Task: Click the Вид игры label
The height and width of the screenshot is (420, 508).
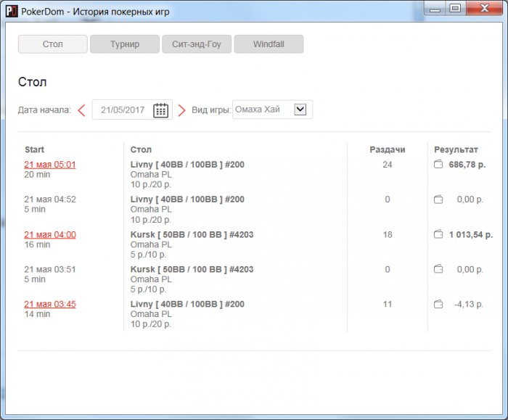Action: pyautogui.click(x=211, y=110)
